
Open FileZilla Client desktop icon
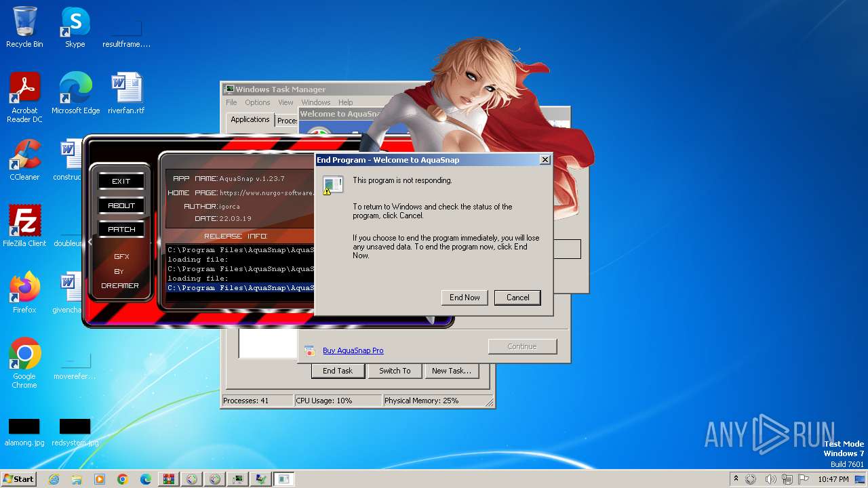coord(24,226)
